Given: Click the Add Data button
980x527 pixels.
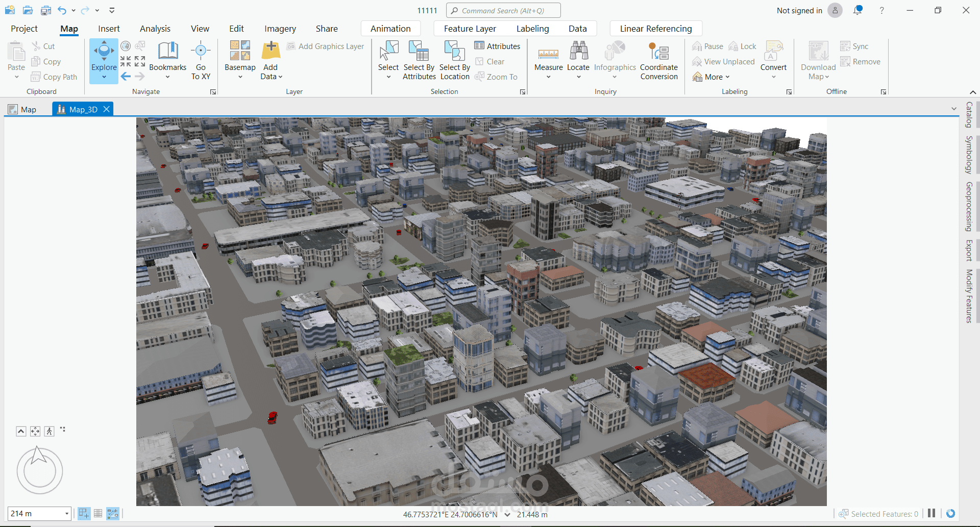Looking at the screenshot, I should [271, 51].
